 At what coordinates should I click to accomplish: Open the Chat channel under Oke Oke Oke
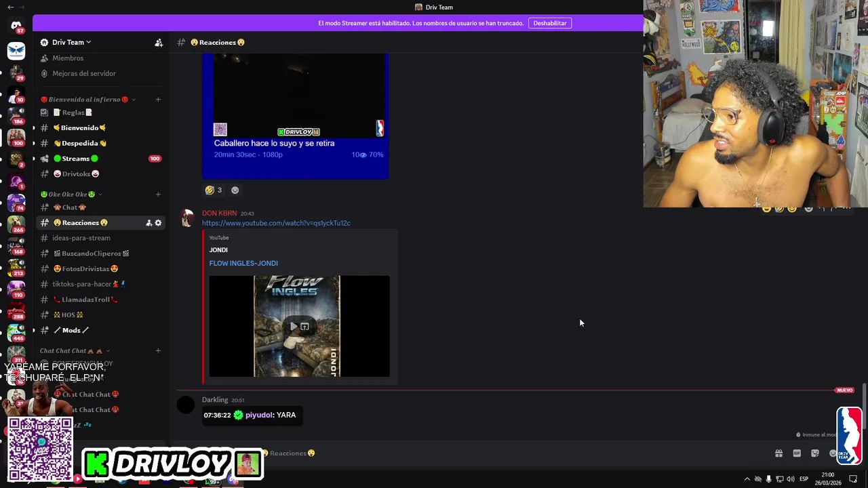[102, 207]
